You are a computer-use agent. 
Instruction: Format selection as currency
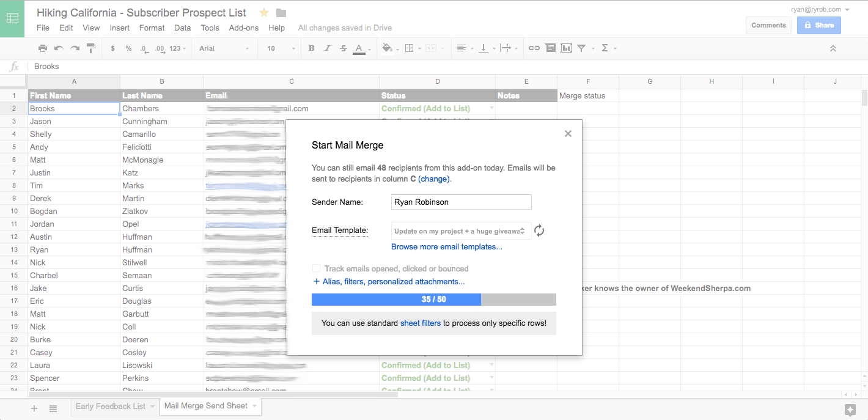click(x=114, y=48)
